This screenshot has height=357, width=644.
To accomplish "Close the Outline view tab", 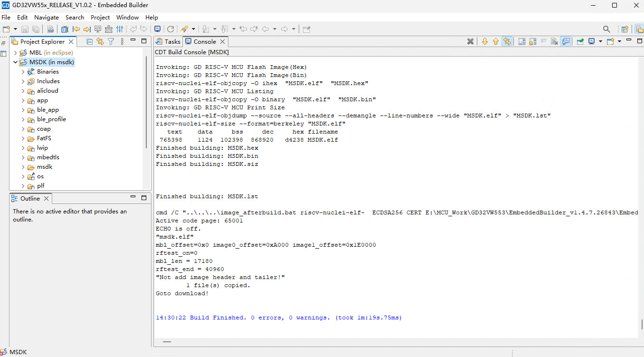I will pyautogui.click(x=46, y=199).
